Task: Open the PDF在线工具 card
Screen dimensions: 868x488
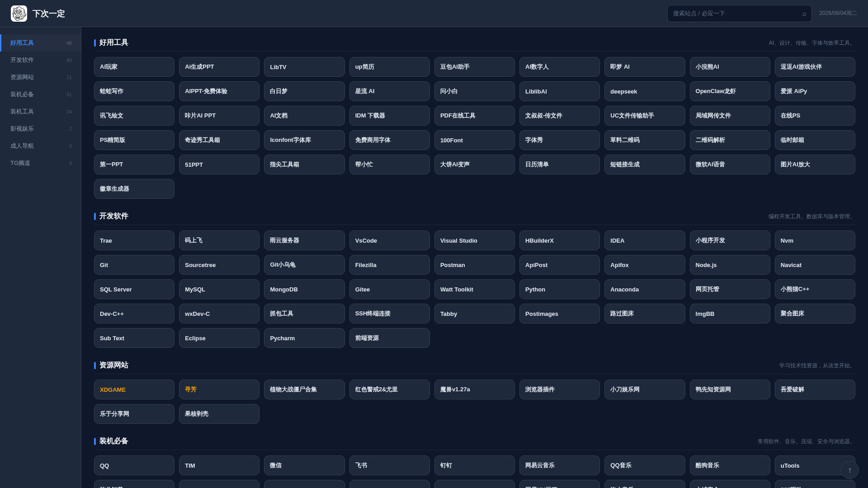Action: (x=475, y=116)
